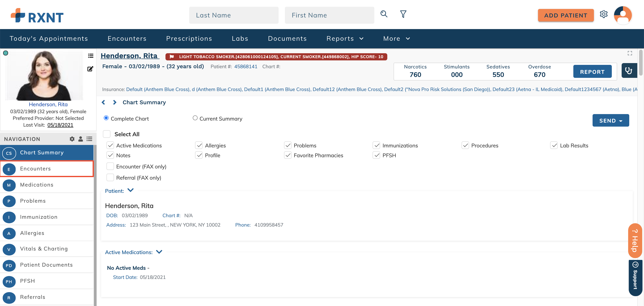
Task: Open settings gear in top header
Action: (x=604, y=14)
